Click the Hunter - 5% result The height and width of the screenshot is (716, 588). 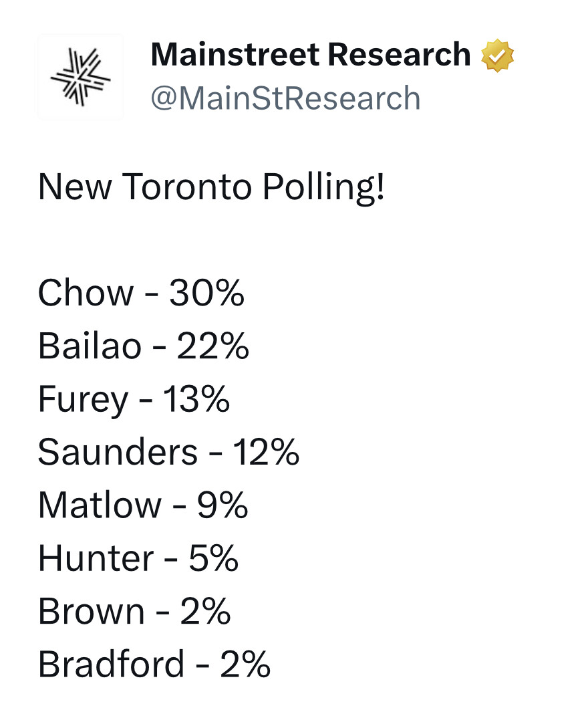138,558
